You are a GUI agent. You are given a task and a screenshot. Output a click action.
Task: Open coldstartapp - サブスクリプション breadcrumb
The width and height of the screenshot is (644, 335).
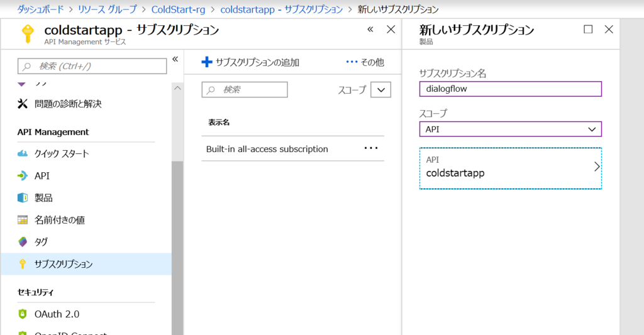click(x=282, y=9)
